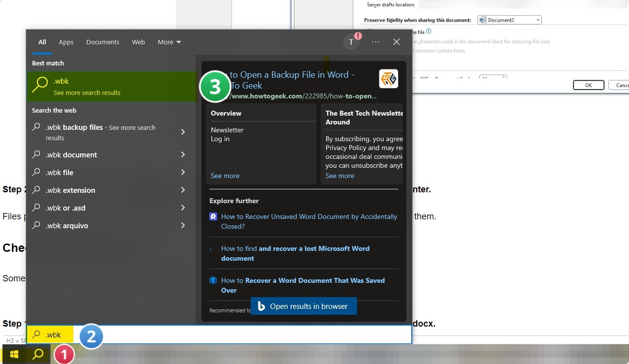Click the icon beside Recover Unsaved Word Document
Screen dimensions: 629x364
point(213,216)
